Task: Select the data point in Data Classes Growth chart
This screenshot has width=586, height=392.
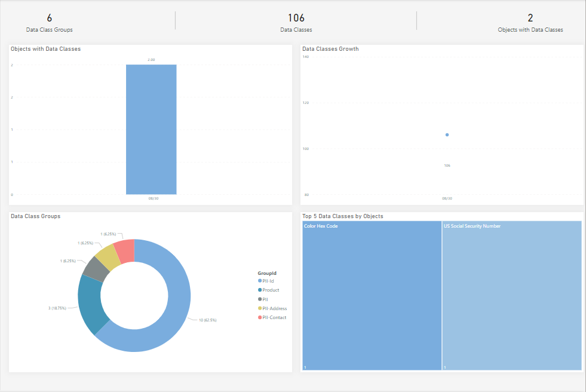Action: click(447, 135)
